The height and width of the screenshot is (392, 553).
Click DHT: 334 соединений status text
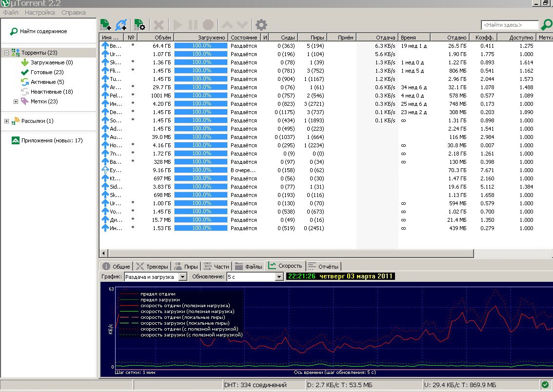click(x=256, y=385)
